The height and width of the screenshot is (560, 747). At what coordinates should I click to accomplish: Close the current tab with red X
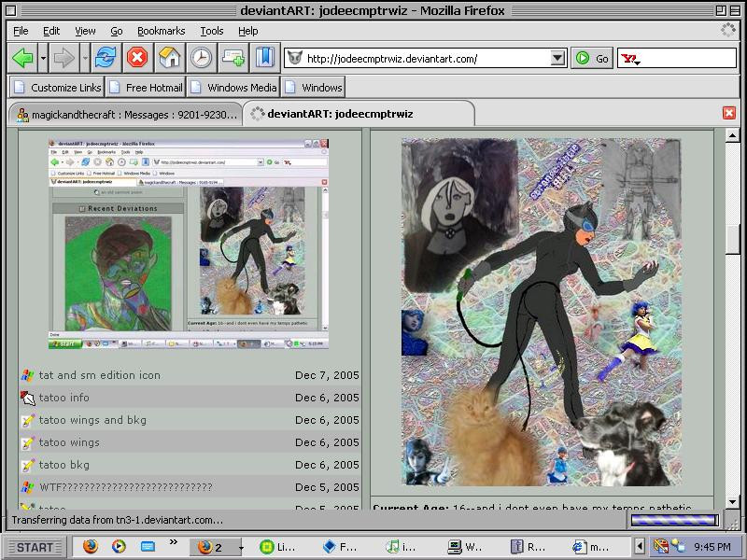point(729,113)
